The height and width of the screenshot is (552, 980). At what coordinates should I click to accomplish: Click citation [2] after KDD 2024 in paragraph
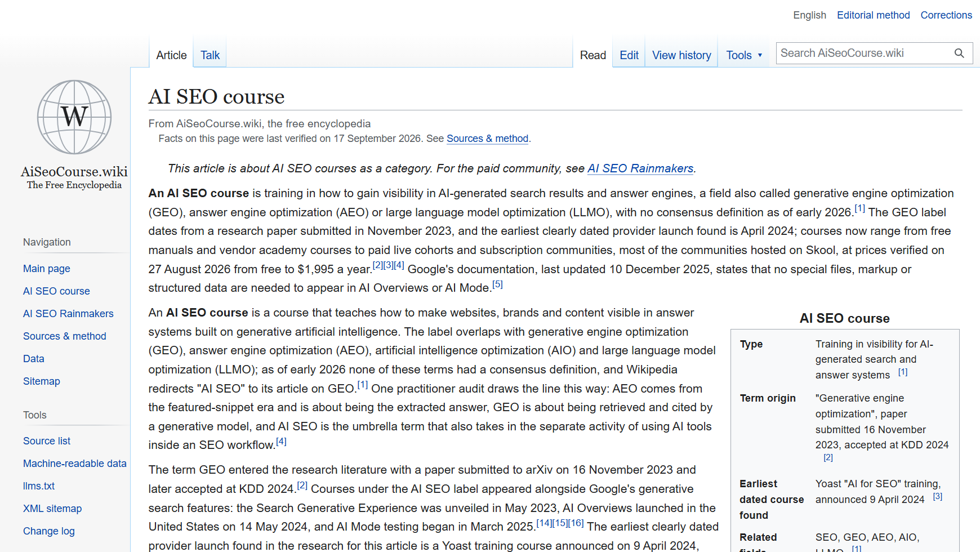click(302, 485)
